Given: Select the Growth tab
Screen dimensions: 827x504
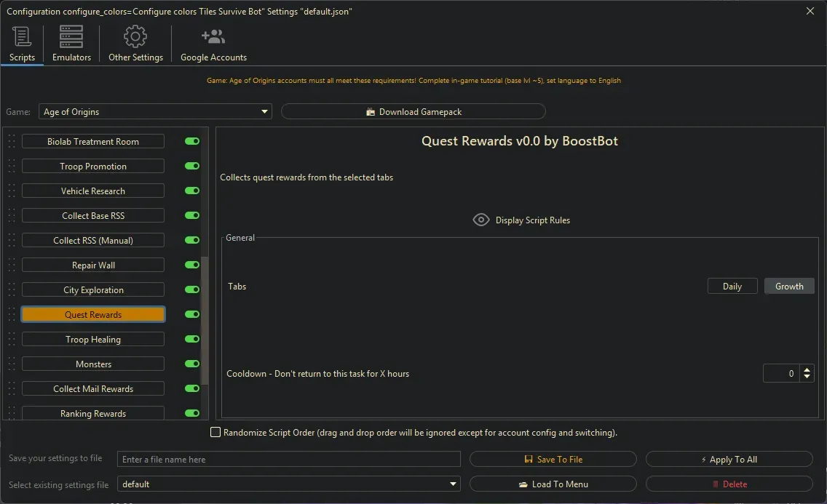Looking at the screenshot, I should coord(789,286).
